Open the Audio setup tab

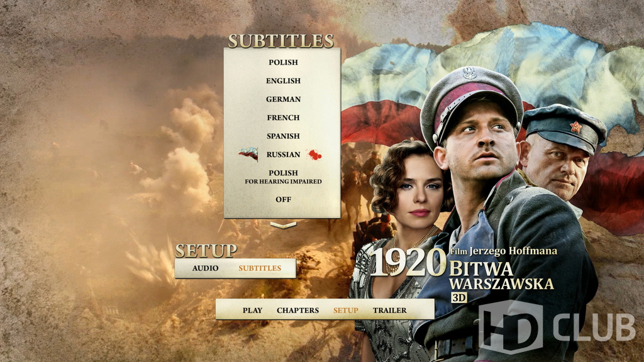pyautogui.click(x=206, y=268)
